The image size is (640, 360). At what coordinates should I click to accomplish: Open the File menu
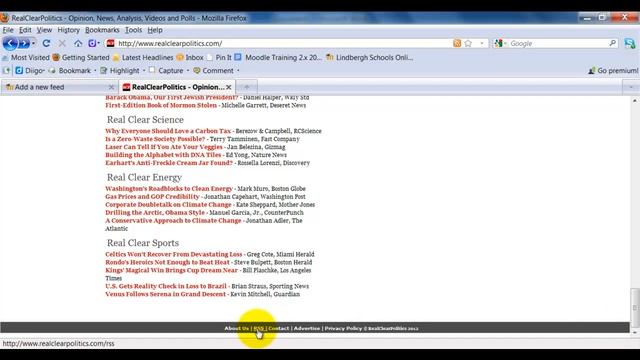[8, 30]
